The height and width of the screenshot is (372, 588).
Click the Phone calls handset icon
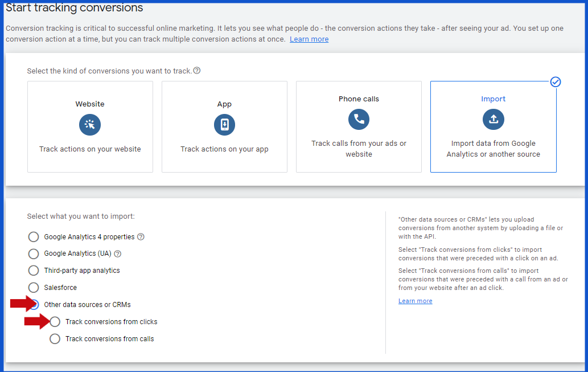click(x=359, y=120)
